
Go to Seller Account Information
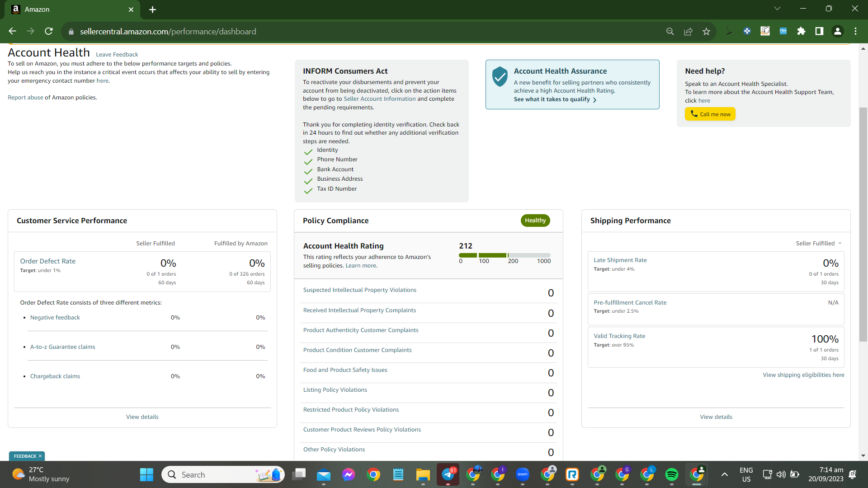point(380,99)
